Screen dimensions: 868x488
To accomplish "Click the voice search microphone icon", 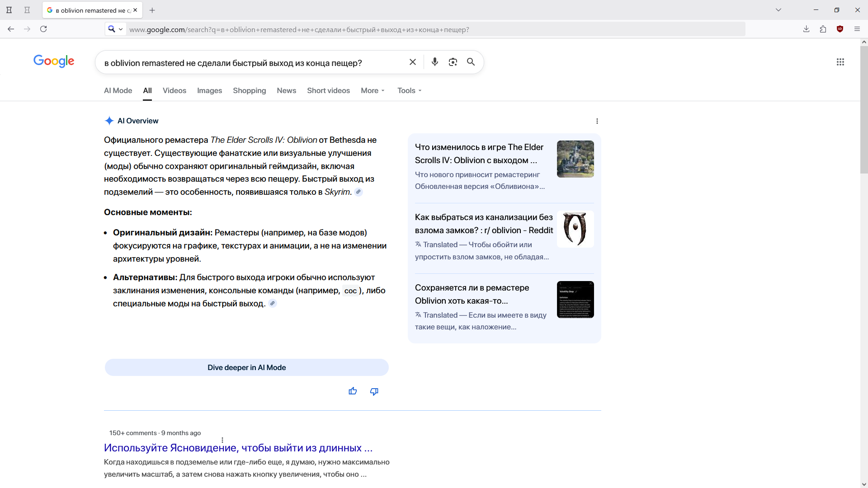I will (x=434, y=62).
